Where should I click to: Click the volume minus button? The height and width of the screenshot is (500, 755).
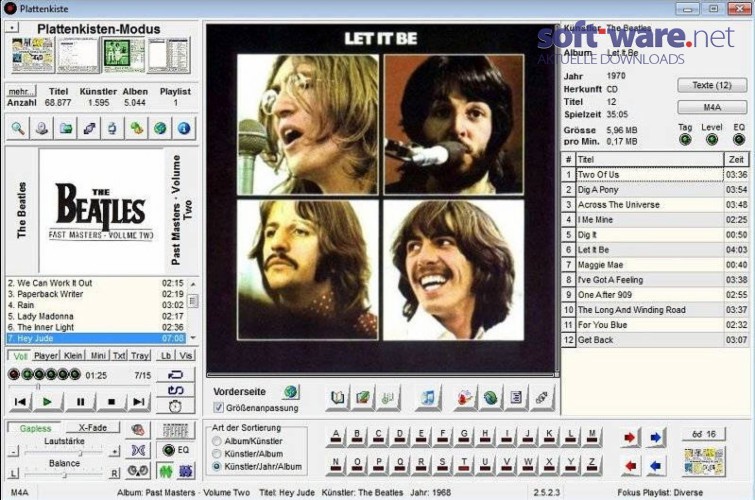point(13,451)
